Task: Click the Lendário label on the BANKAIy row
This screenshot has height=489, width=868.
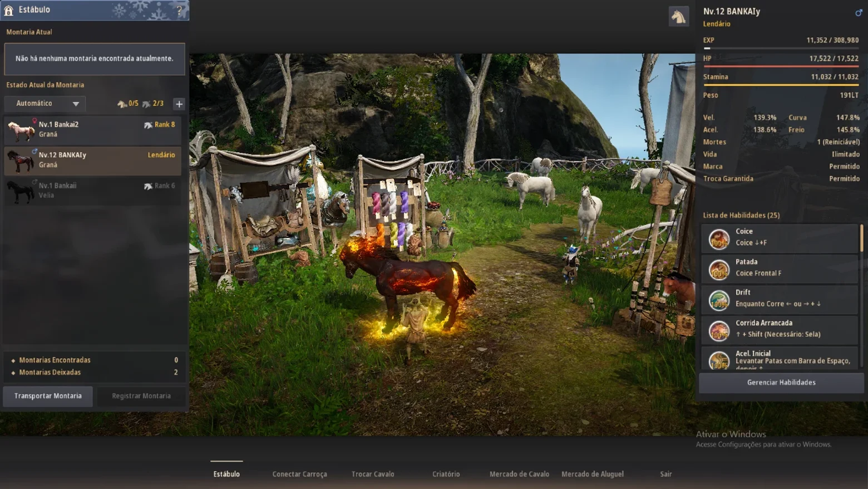Action: coord(161,155)
